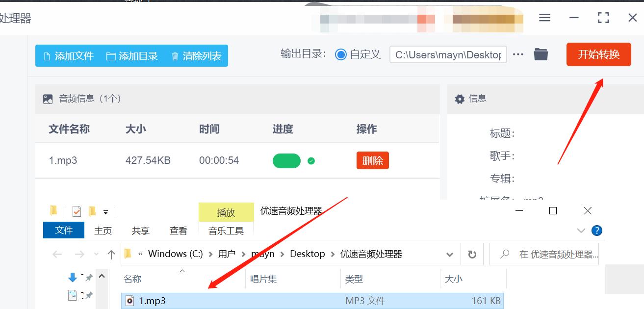The image size is (644, 309).
Task: Click the refresh icon in Explorer address bar
Action: 471,254
